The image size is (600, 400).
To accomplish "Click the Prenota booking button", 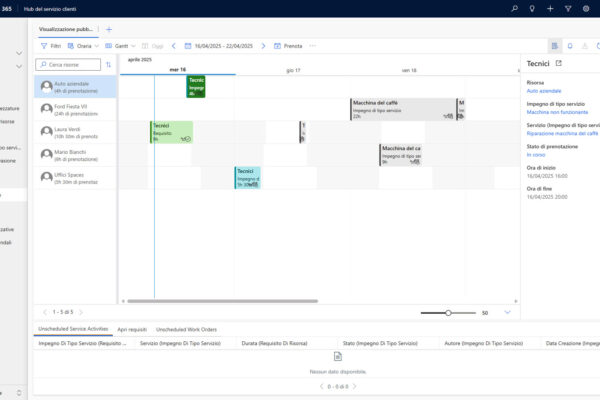I will tap(288, 46).
